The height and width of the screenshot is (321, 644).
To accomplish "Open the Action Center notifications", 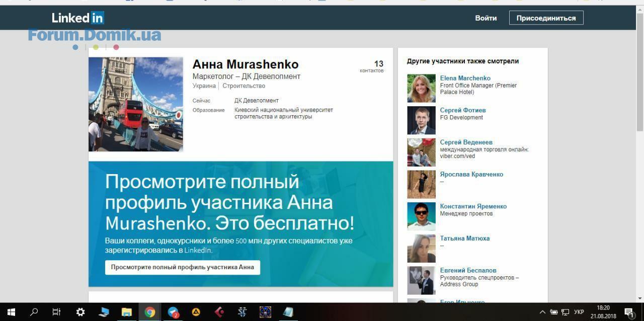I will click(629, 312).
